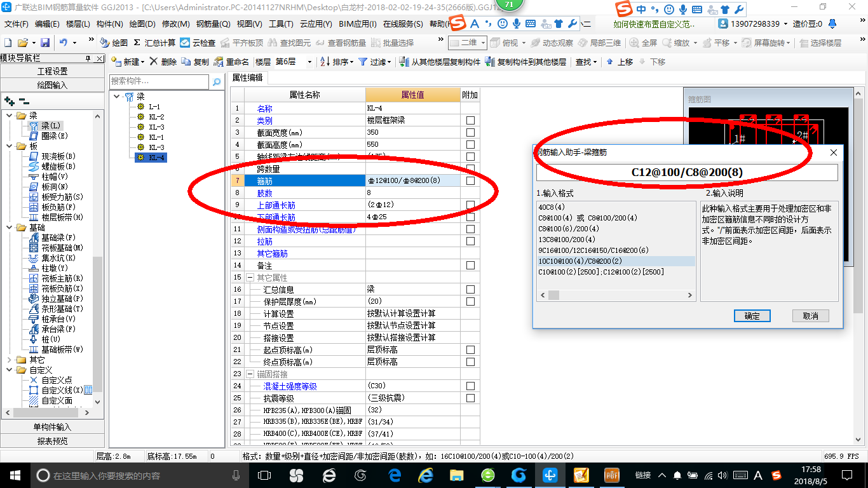Open the 楼层 第6层 floor dropdown

click(x=309, y=62)
